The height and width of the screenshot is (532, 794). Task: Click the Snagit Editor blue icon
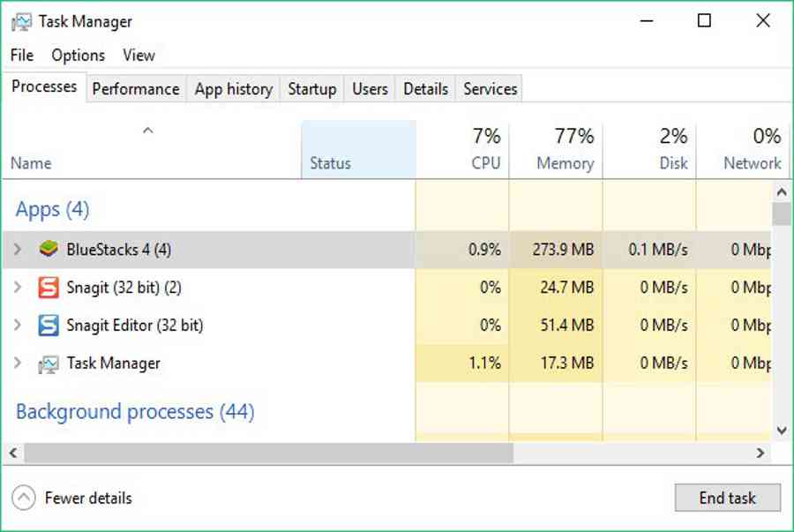click(x=49, y=326)
